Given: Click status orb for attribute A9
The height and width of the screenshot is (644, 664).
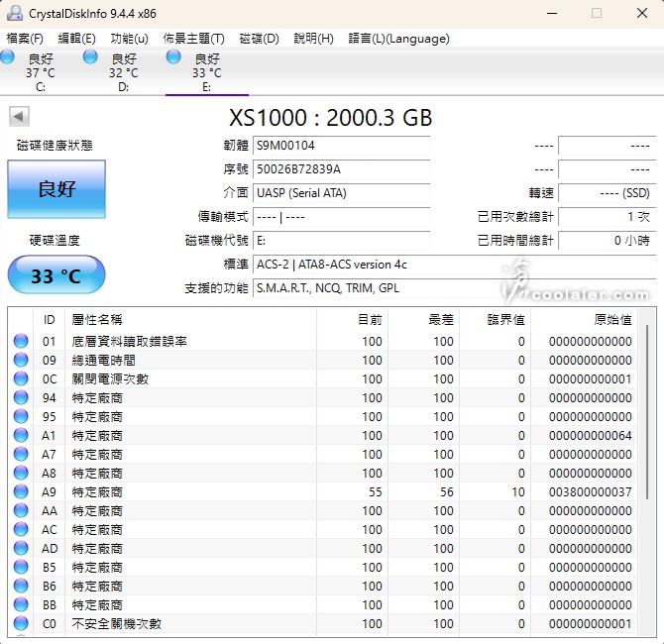Looking at the screenshot, I should tap(21, 491).
